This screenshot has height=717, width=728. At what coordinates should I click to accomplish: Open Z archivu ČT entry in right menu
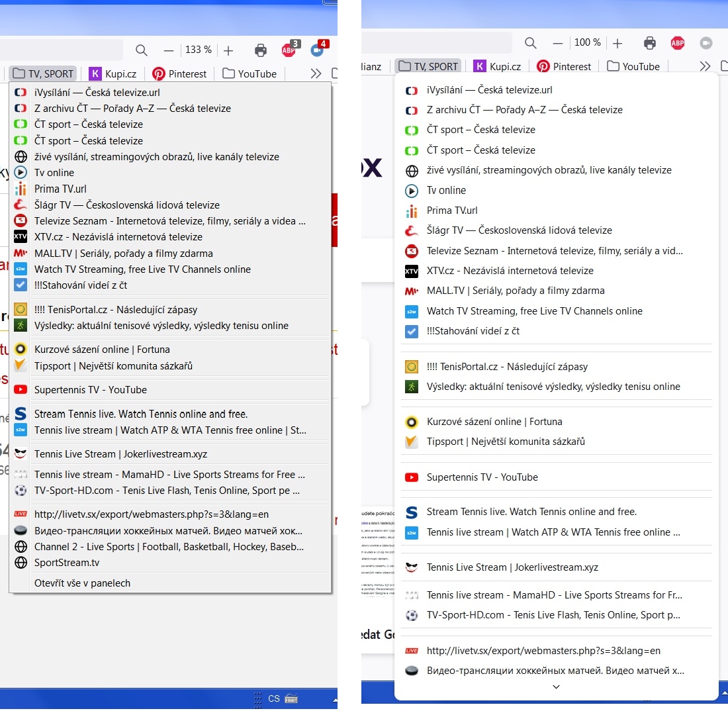[556, 110]
